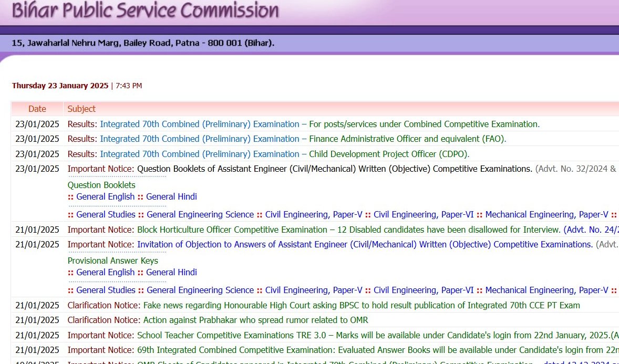This screenshot has height=364, width=619.
Task: Open General Hindi under Provisional Answer Keys
Action: point(171,272)
